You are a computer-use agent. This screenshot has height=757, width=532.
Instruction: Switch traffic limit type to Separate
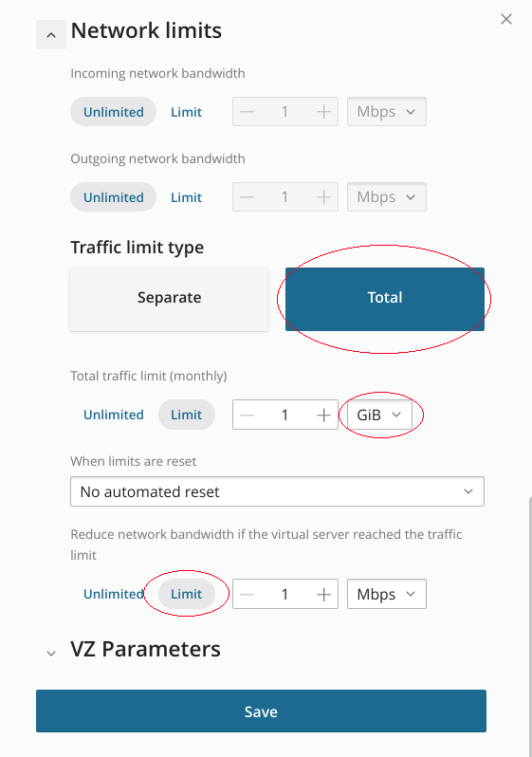click(170, 300)
